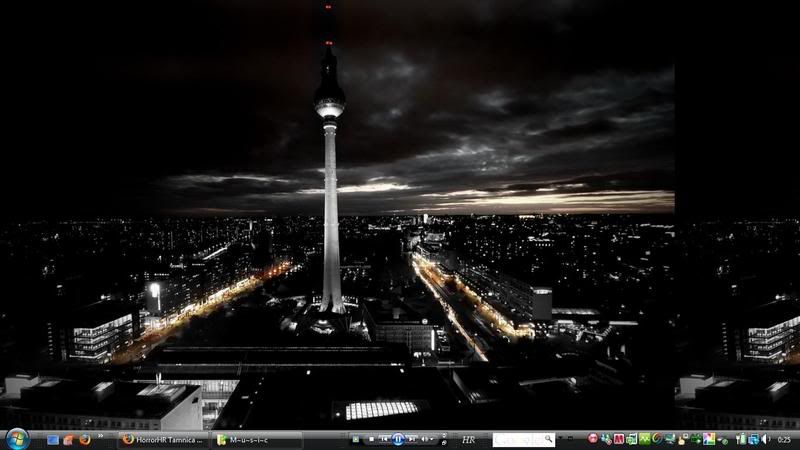Open Switch Between Windows quick launch icon
This screenshot has width=800, height=450.
pyautogui.click(x=69, y=439)
